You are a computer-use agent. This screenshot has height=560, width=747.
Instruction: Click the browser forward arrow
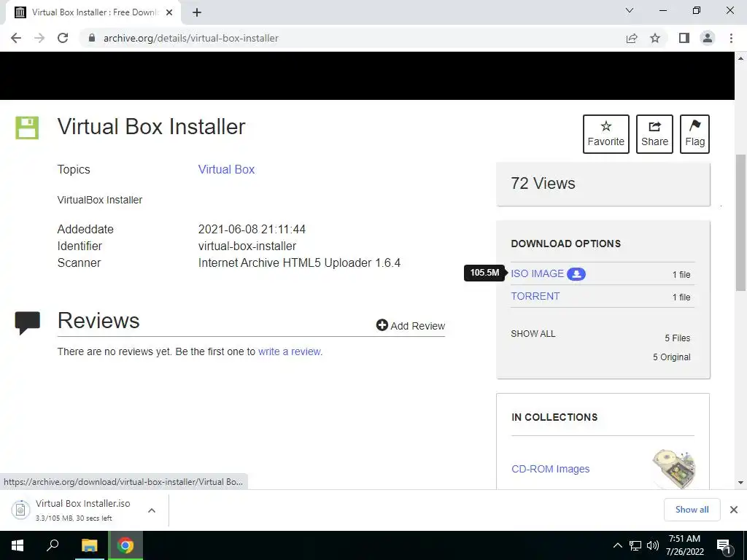39,38
